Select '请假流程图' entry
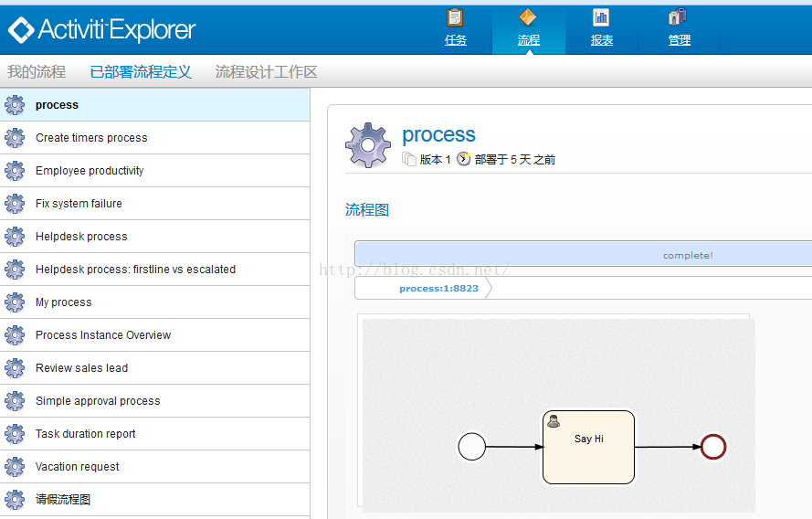812x519 pixels. 155,499
